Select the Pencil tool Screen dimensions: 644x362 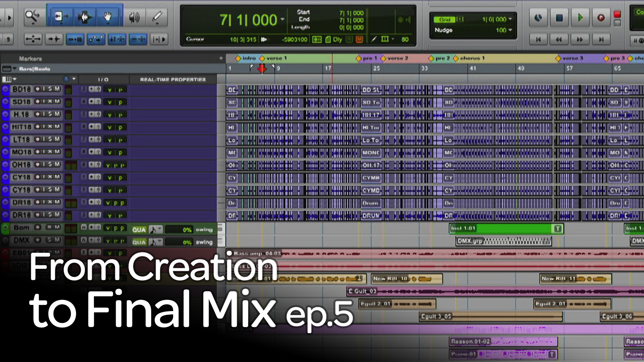click(157, 16)
